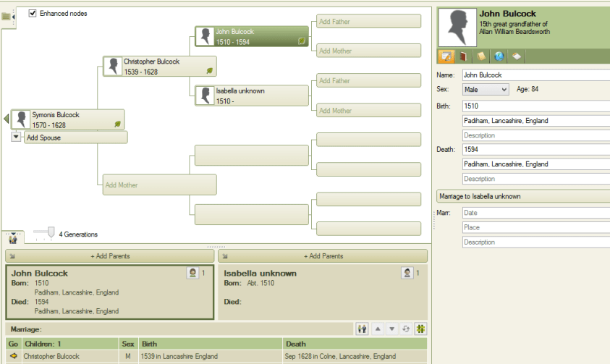This screenshot has width=610, height=364.
Task: Click the green leaf hint on Christopher Bulcock
Action: (210, 70)
